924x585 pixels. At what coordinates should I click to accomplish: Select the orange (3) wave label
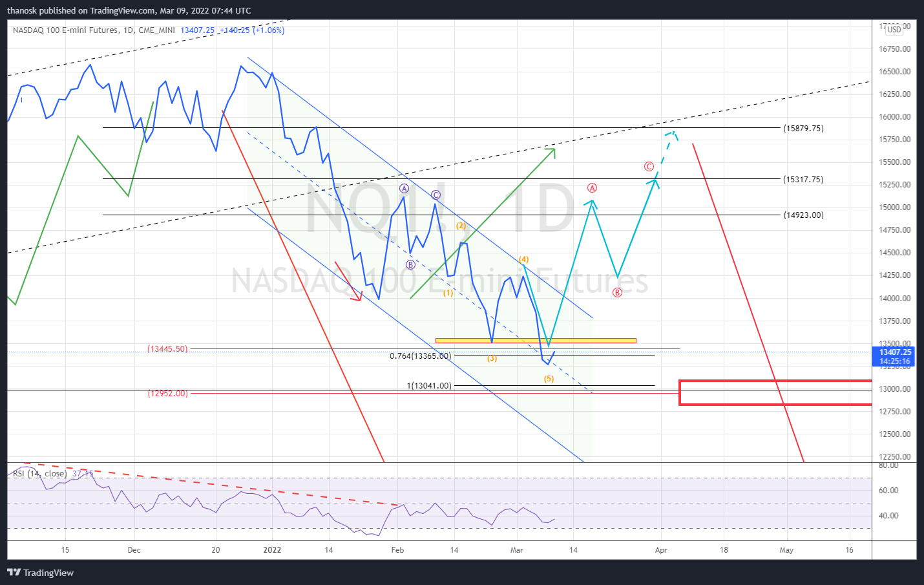[492, 358]
